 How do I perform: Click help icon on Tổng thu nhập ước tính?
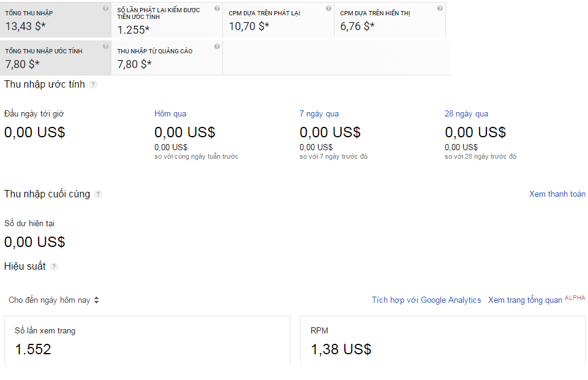(x=105, y=47)
